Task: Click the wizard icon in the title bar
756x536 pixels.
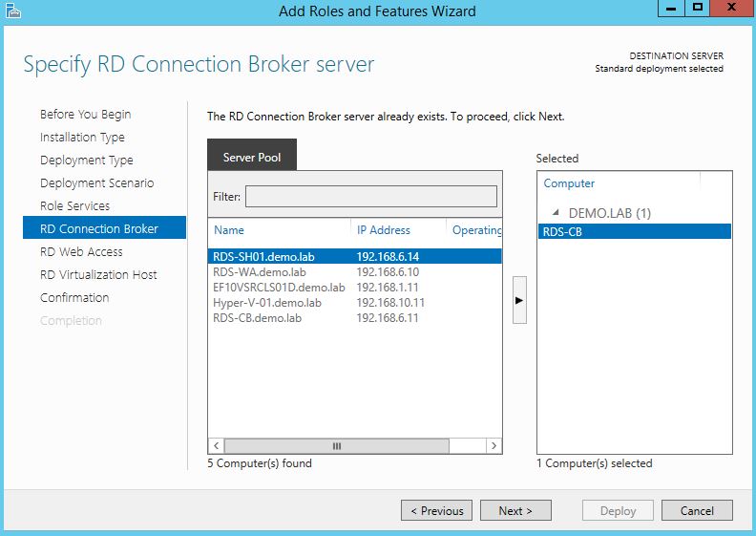Action: [x=12, y=11]
